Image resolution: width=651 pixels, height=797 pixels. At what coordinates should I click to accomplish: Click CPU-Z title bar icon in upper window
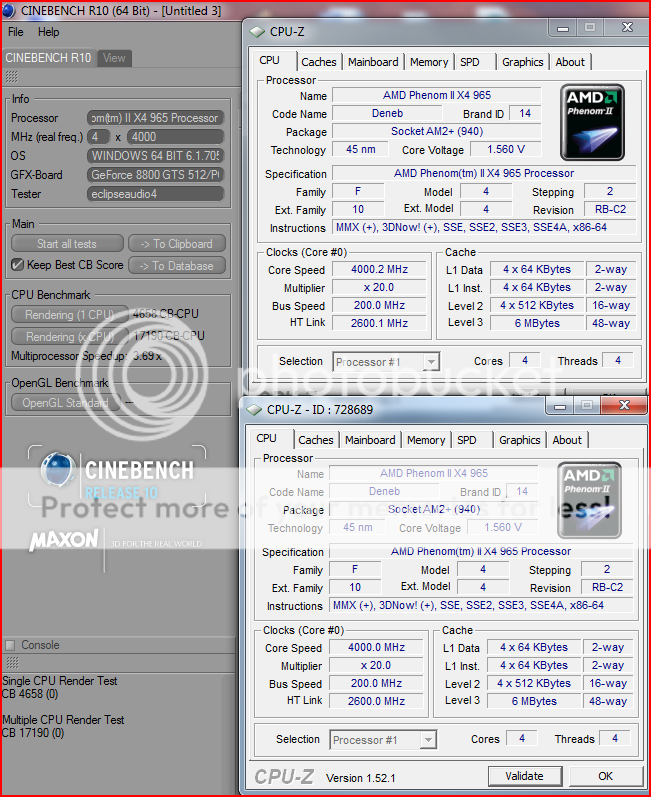(x=257, y=32)
